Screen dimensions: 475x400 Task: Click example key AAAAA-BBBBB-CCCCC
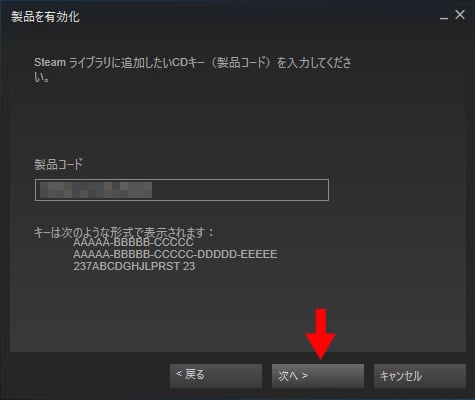tap(133, 242)
